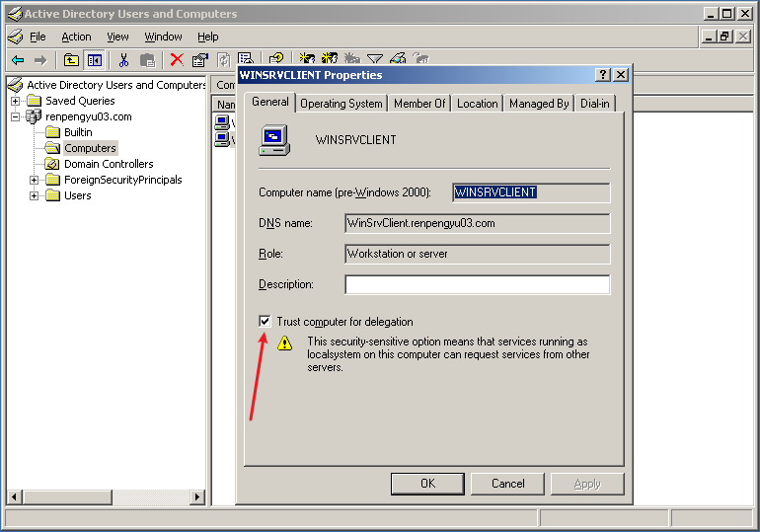760x532 pixels.
Task: Switch to the Member Of tab
Action: (419, 104)
